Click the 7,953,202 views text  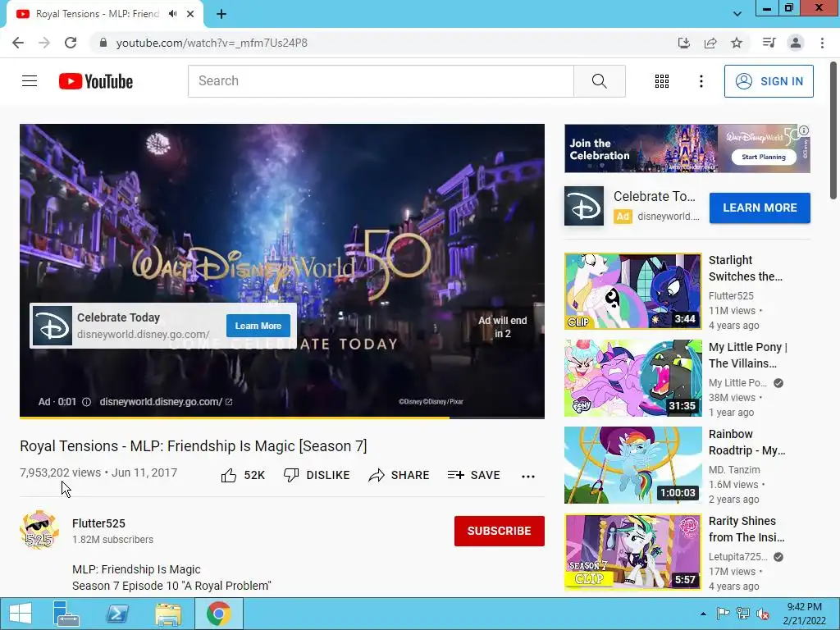click(x=60, y=472)
